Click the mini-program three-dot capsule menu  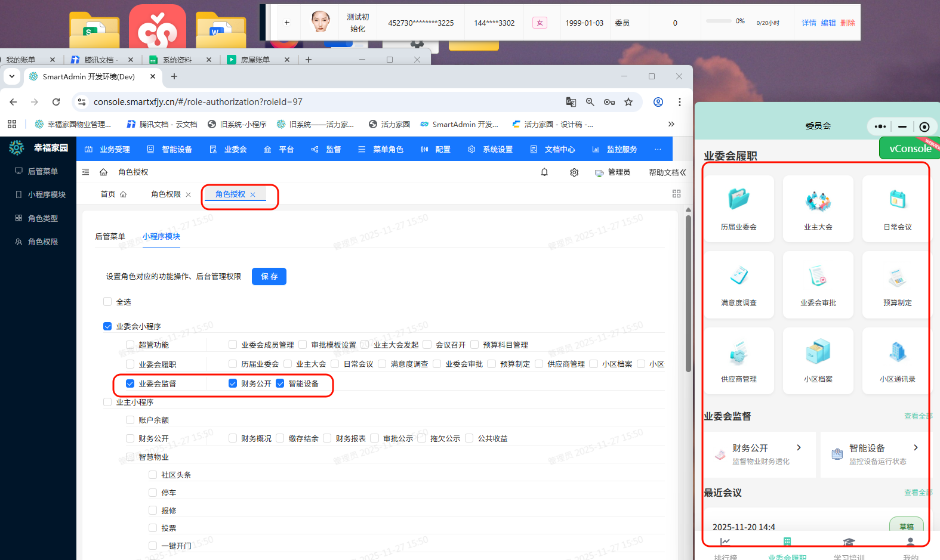880,126
